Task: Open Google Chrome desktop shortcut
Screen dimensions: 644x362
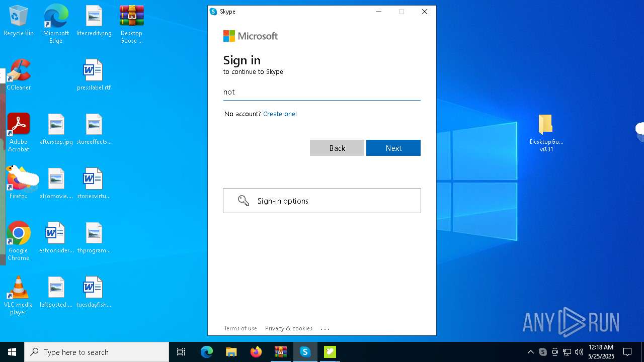Action: click(x=19, y=241)
